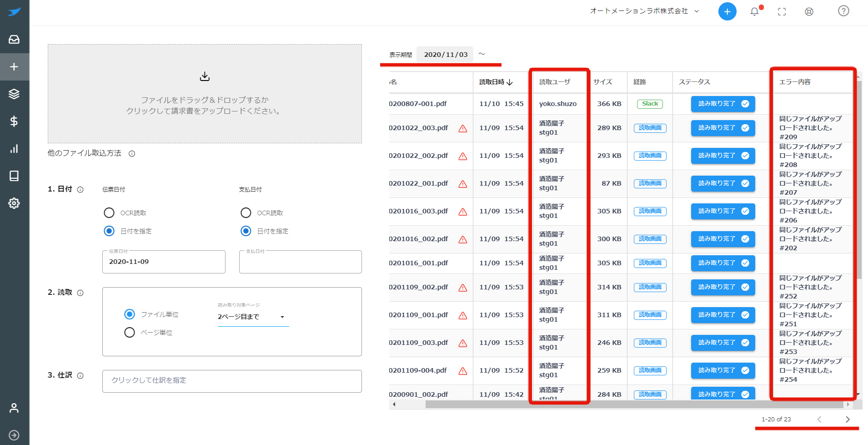Click the horizontal table scrollbar
Screen dimensions: 868x445
point(634,404)
